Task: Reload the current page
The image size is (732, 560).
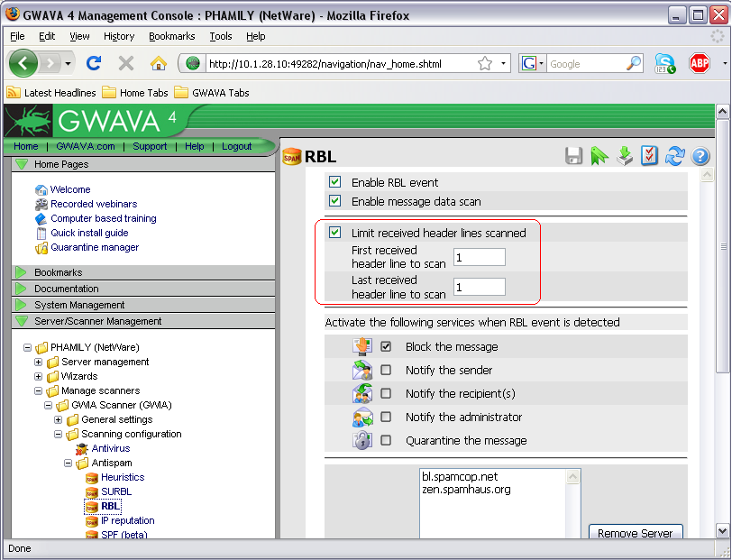Action: coord(94,63)
